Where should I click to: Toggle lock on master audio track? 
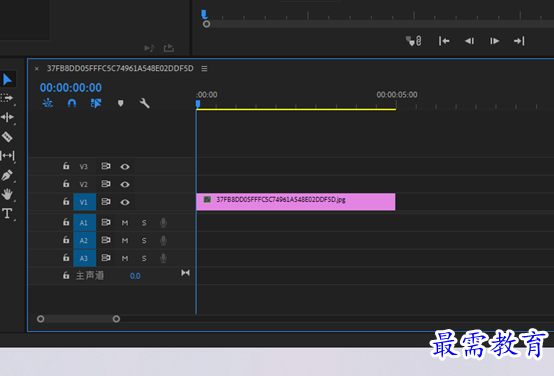[66, 275]
